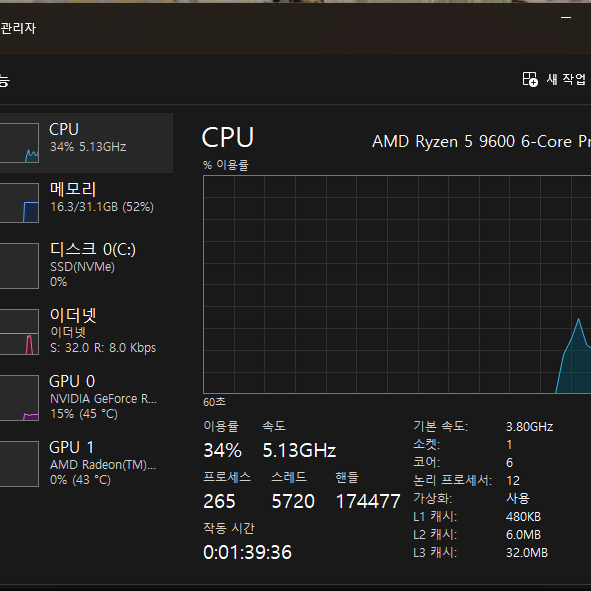Open the 메모리 16.3/31.1GB sidebar entry

click(102, 197)
